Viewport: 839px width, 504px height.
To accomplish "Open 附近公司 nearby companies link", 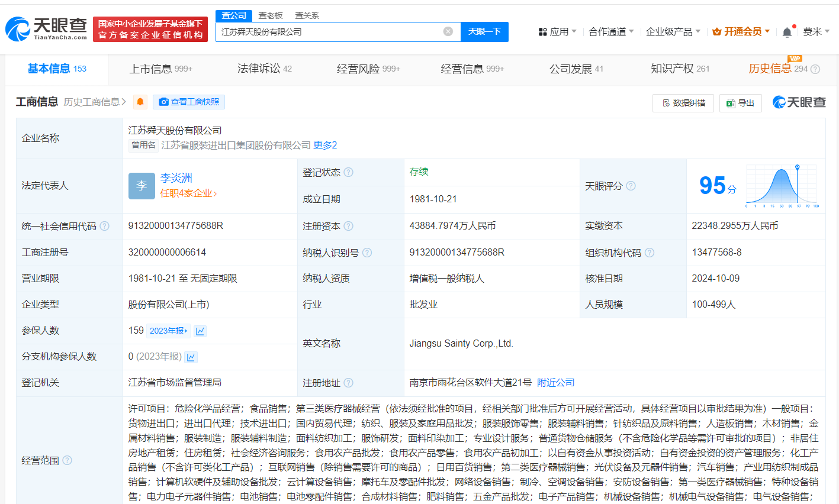I will tap(555, 383).
